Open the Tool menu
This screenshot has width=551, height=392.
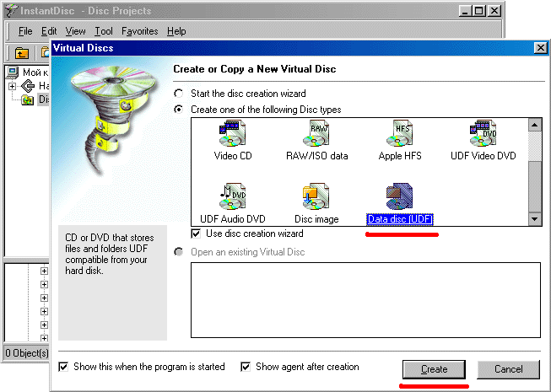103,31
